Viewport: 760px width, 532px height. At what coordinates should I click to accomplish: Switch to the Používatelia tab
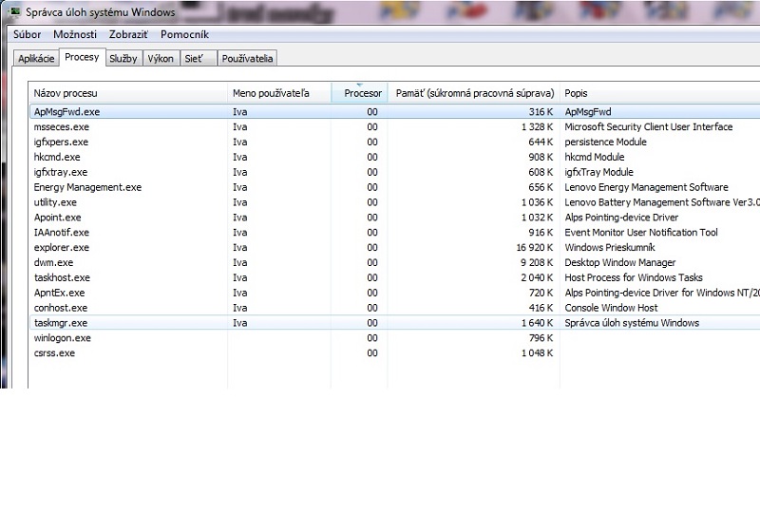tap(247, 59)
